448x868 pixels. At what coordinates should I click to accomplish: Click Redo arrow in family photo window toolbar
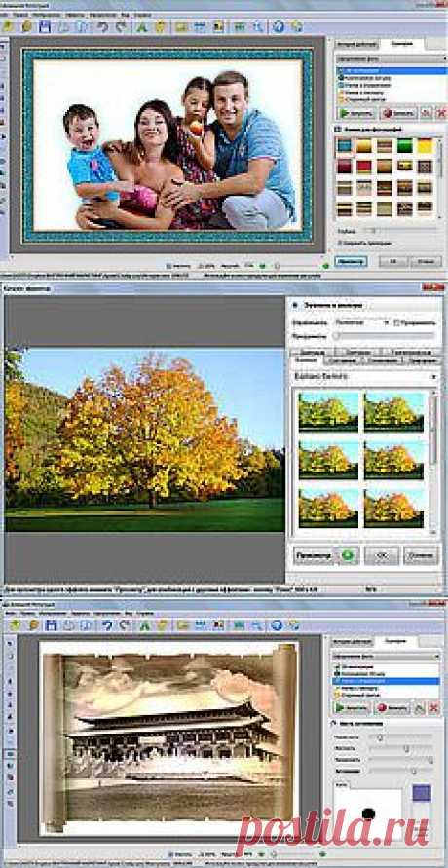(120, 26)
